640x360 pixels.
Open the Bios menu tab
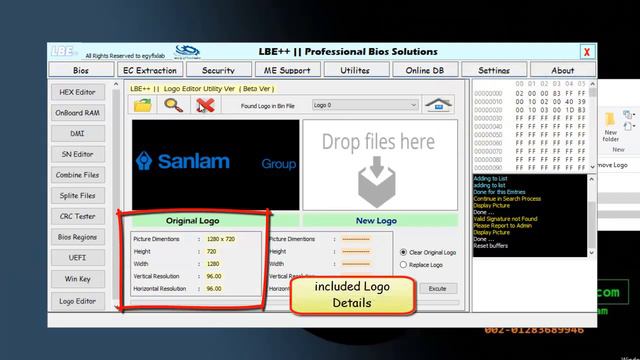(81, 70)
